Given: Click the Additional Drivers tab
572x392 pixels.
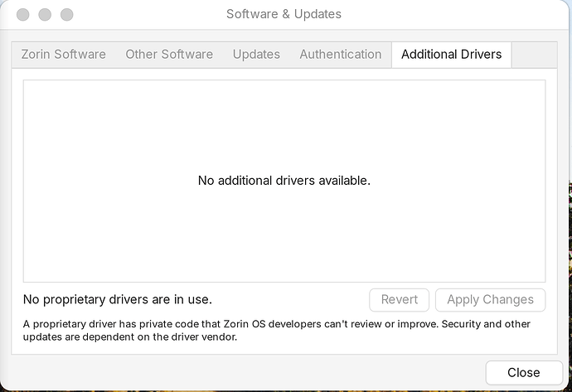Looking at the screenshot, I should 452,55.
